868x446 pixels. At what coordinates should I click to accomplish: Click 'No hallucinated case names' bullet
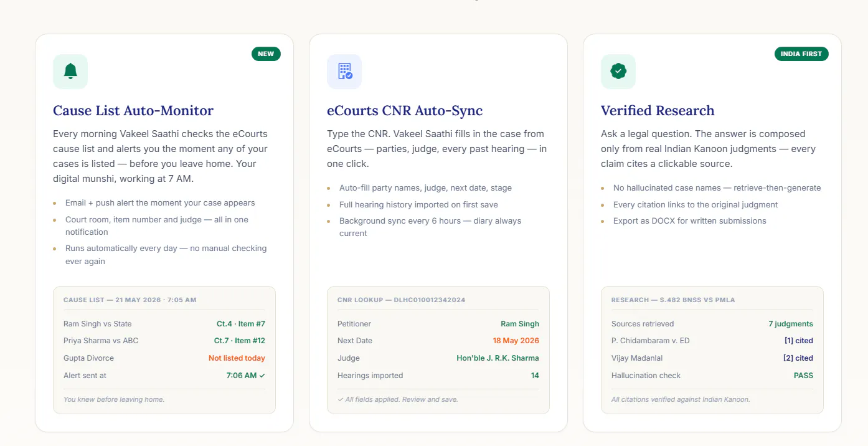[x=717, y=188]
